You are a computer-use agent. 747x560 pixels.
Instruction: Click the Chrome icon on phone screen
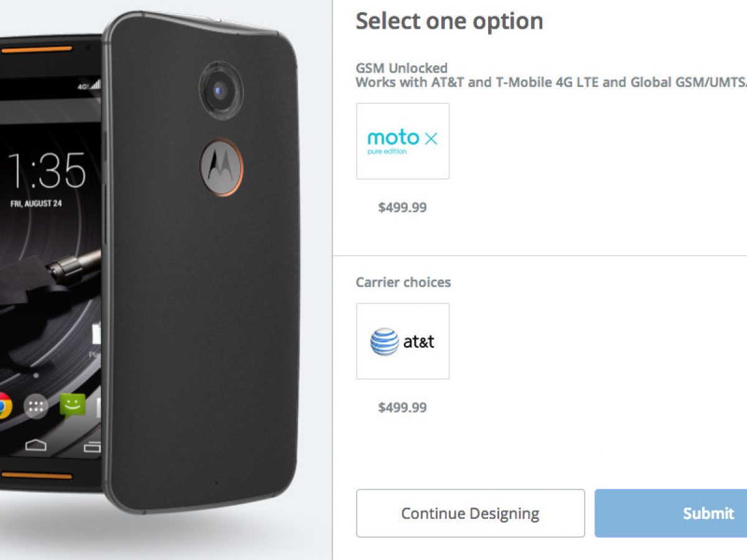[3, 406]
